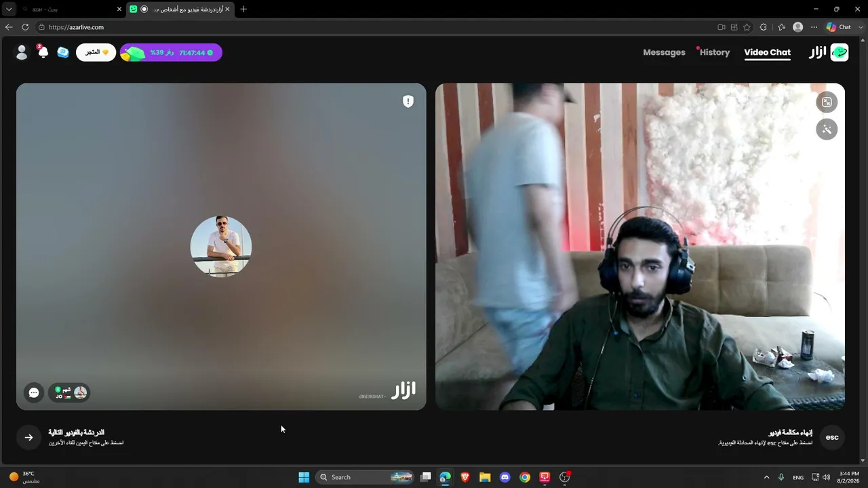Open the clock showing 3:44 PM
The height and width of the screenshot is (488, 868).
pos(849,477)
